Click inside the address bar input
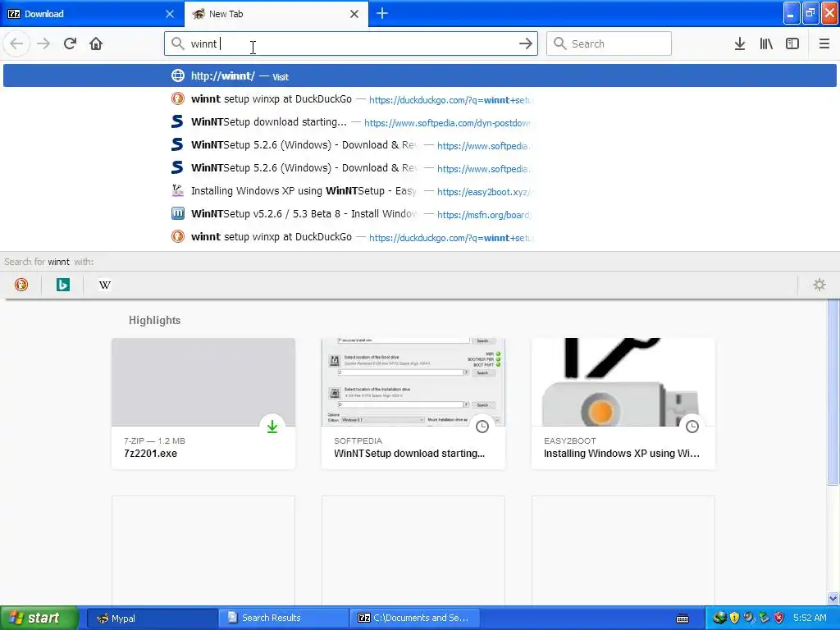 tap(351, 43)
